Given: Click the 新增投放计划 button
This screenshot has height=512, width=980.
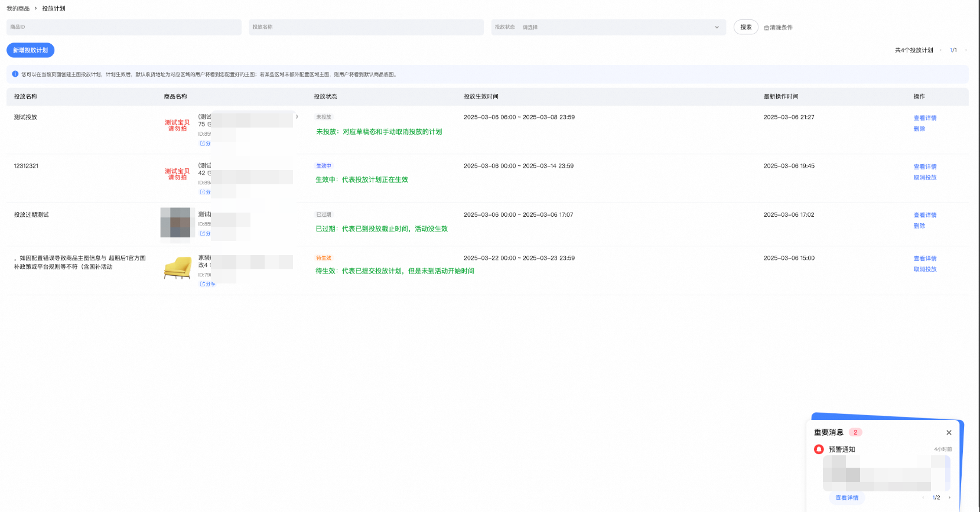Looking at the screenshot, I should (31, 50).
